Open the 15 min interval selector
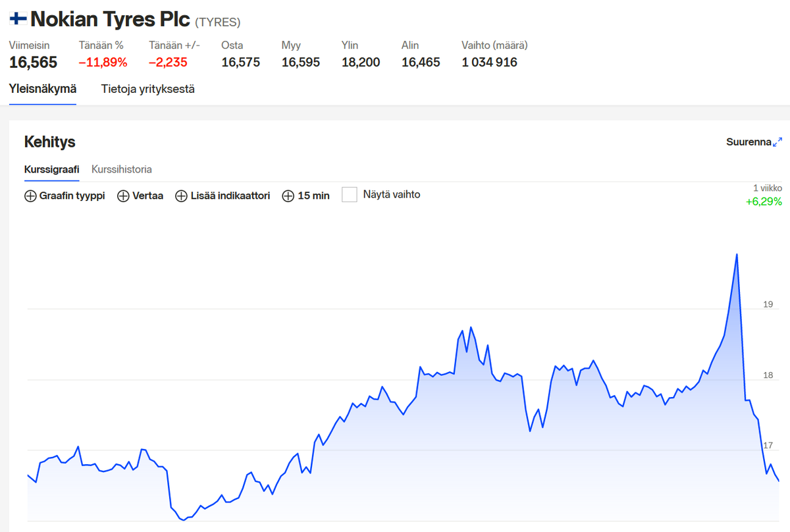This screenshot has height=532, width=790. (305, 196)
